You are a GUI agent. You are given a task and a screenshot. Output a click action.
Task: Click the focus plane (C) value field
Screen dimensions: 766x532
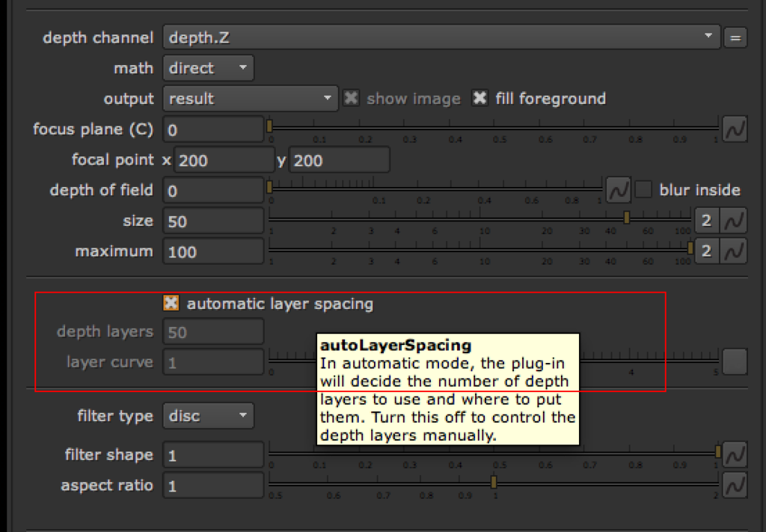[213, 129]
